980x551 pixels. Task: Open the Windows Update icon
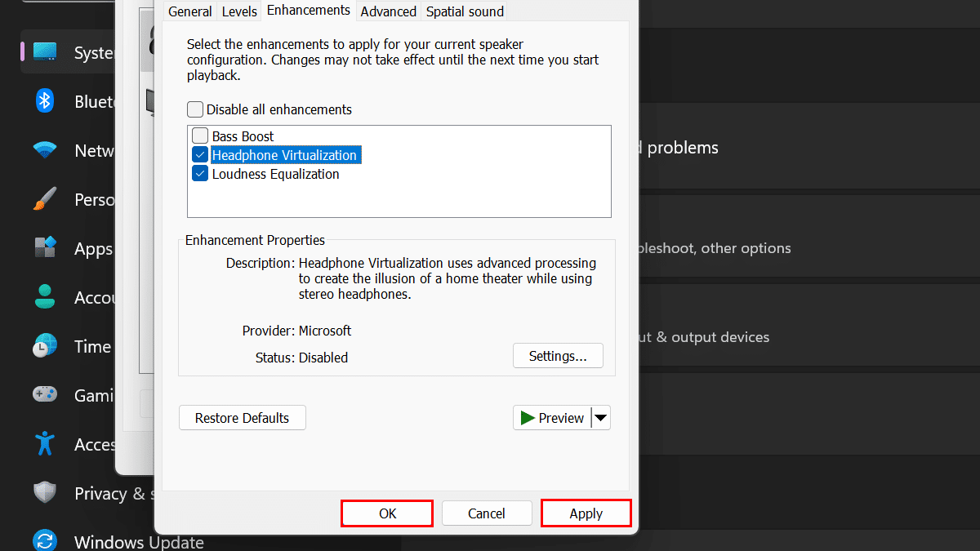click(45, 541)
